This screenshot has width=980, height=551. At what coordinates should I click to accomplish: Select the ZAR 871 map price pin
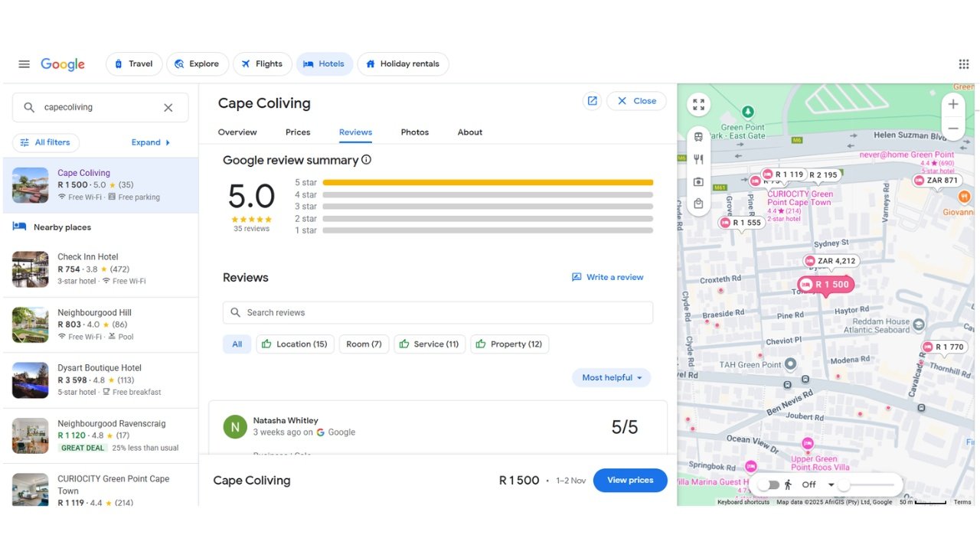coord(936,181)
